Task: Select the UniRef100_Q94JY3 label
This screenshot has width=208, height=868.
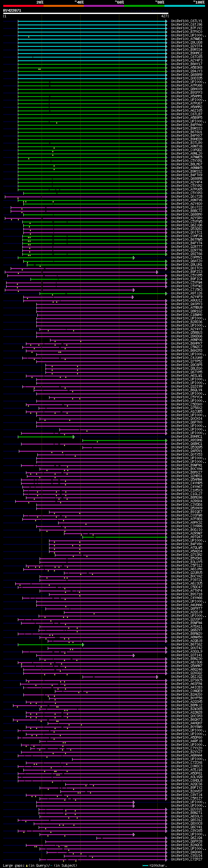Action: (187, 71)
